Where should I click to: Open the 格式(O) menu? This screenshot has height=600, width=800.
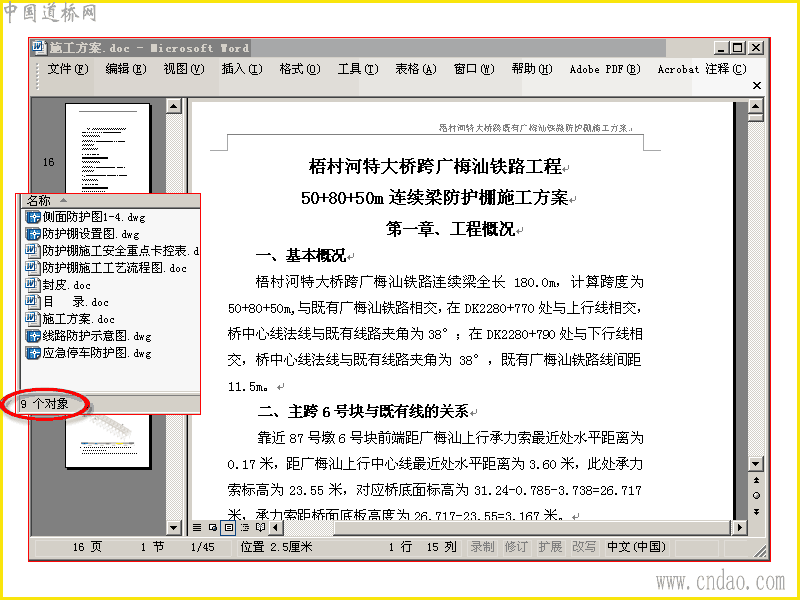pos(300,69)
